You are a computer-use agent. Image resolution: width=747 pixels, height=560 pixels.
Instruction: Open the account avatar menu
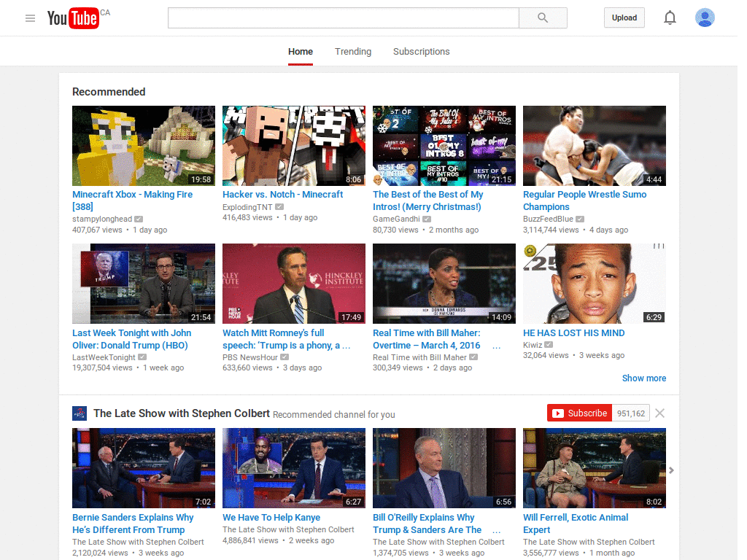705,17
